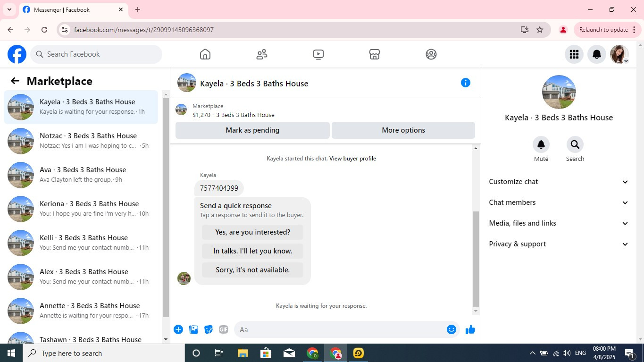
Task: Click the Search magnifier in chat details
Action: click(x=575, y=144)
